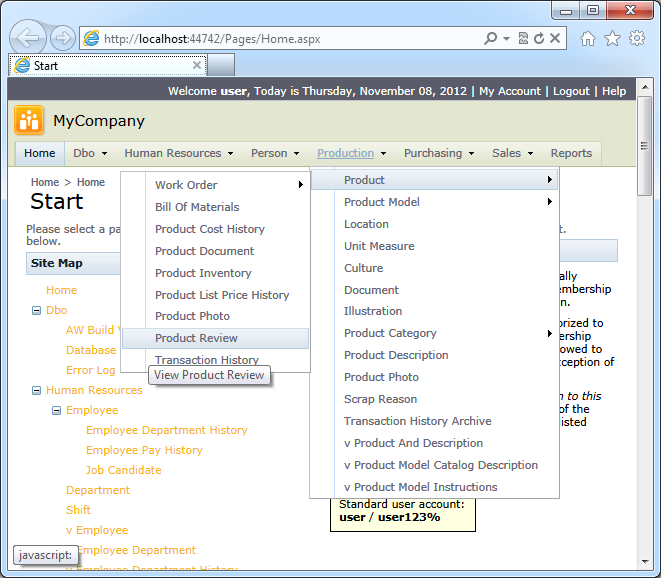Click the Logout link
This screenshot has height=578, width=661.
pos(571,91)
